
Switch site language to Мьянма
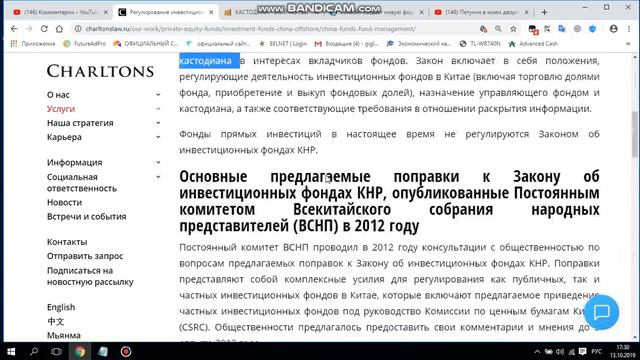point(64,336)
